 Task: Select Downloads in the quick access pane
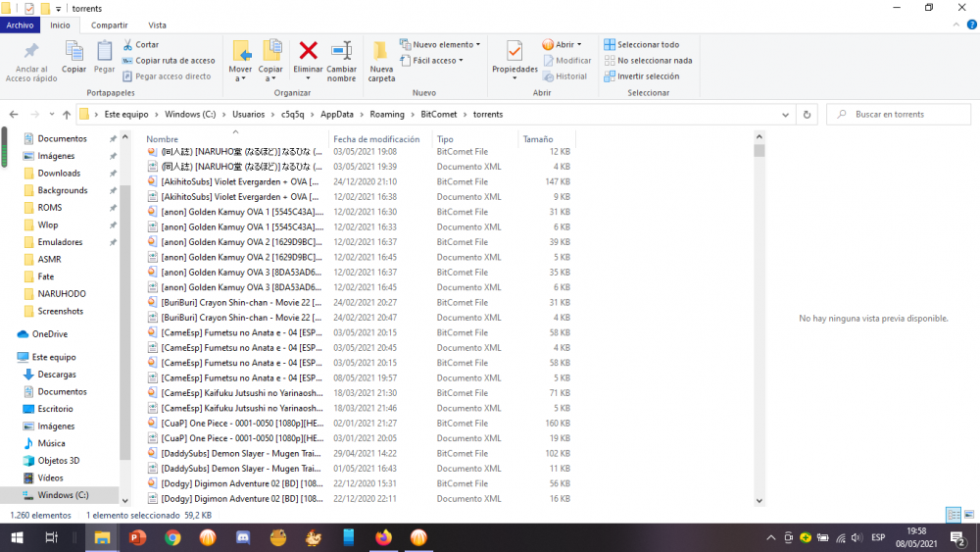(x=59, y=174)
